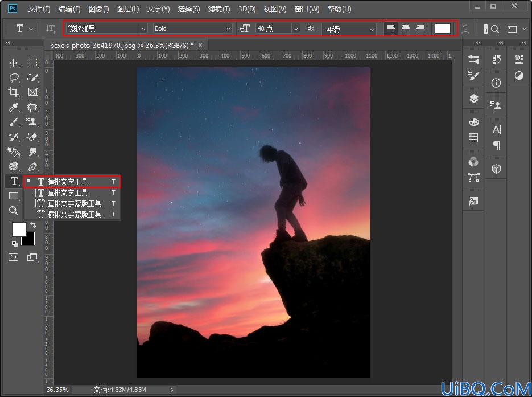Expand the toolbox double-arrow
The width and height of the screenshot is (532, 397).
pos(8,43)
